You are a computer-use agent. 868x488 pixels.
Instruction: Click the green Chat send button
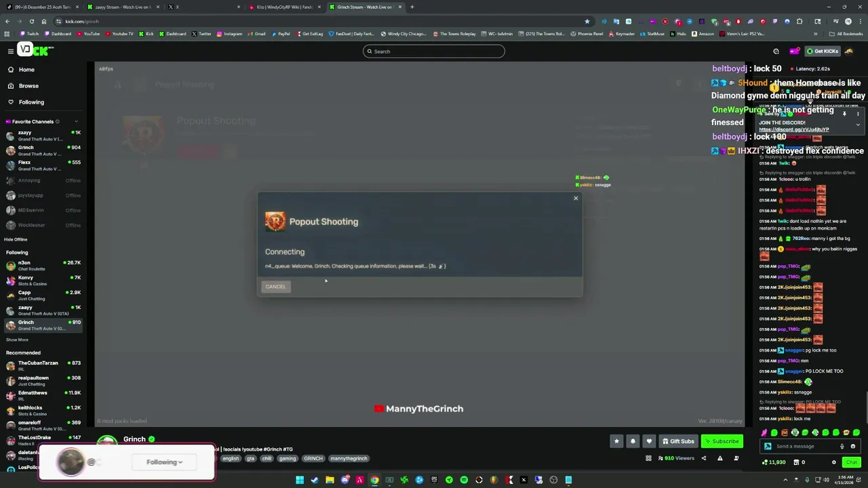[x=851, y=462]
